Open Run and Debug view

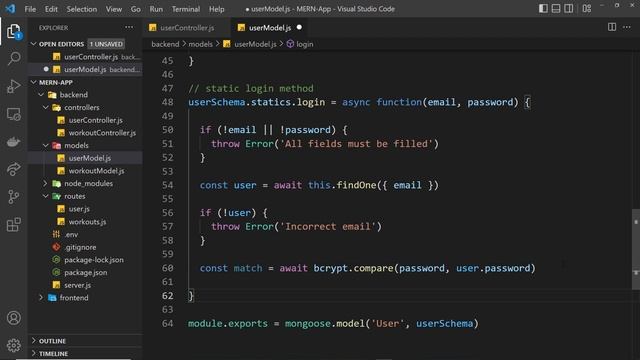coord(13,87)
